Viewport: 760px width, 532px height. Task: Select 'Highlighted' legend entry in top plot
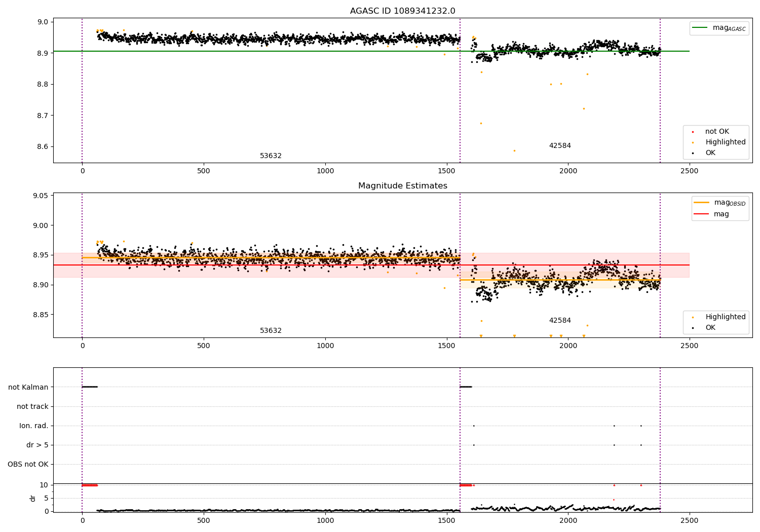click(719, 142)
